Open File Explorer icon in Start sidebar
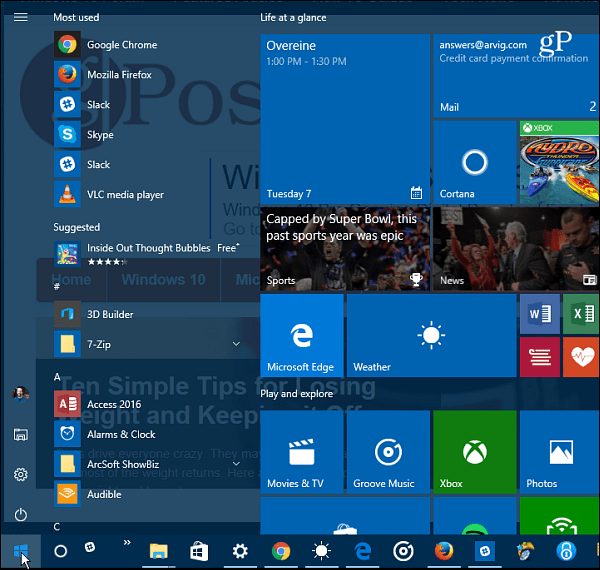 pyautogui.click(x=21, y=435)
